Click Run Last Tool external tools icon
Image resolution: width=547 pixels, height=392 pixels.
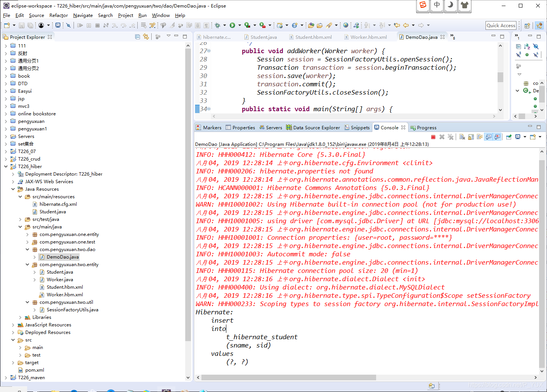(x=262, y=25)
